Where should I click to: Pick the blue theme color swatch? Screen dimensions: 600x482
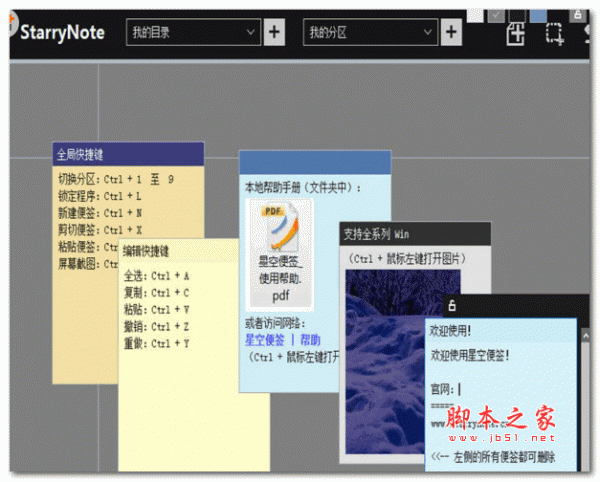click(x=538, y=16)
